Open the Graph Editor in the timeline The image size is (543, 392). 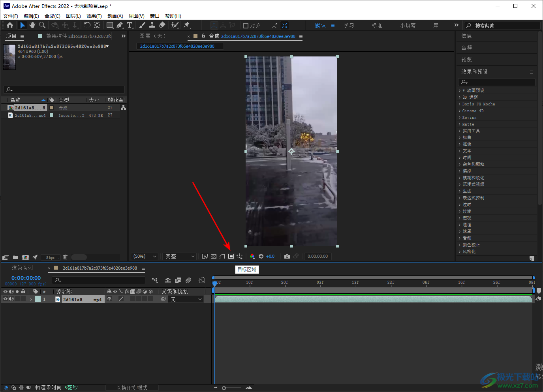tap(202, 280)
